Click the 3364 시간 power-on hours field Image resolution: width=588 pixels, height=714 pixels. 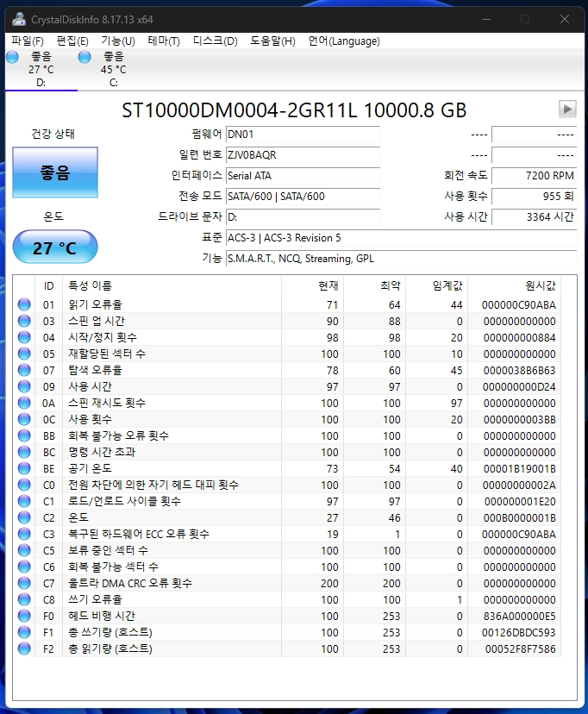pos(535,217)
